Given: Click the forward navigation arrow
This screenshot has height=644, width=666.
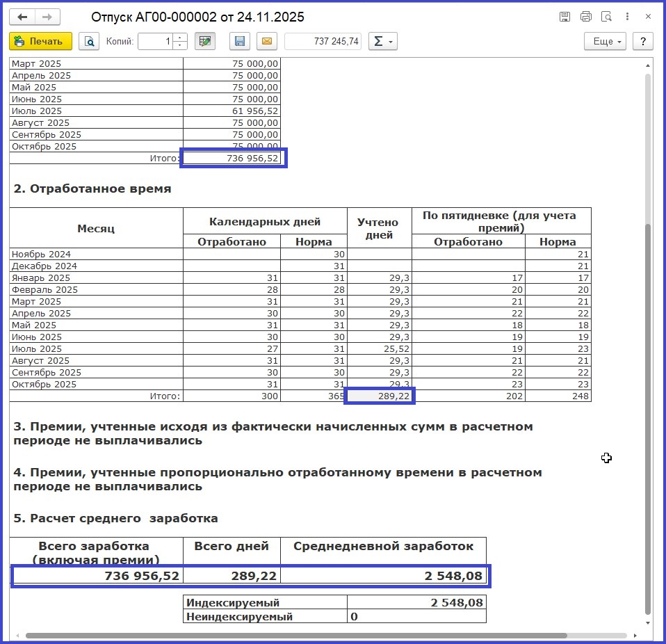Looking at the screenshot, I should 48,17.
